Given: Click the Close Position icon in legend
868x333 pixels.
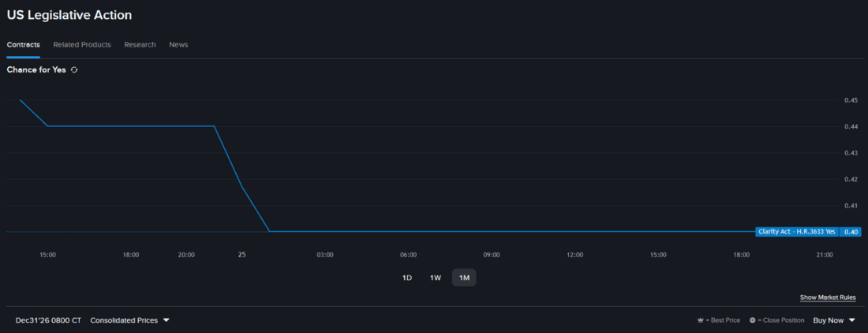Looking at the screenshot, I should click(752, 321).
